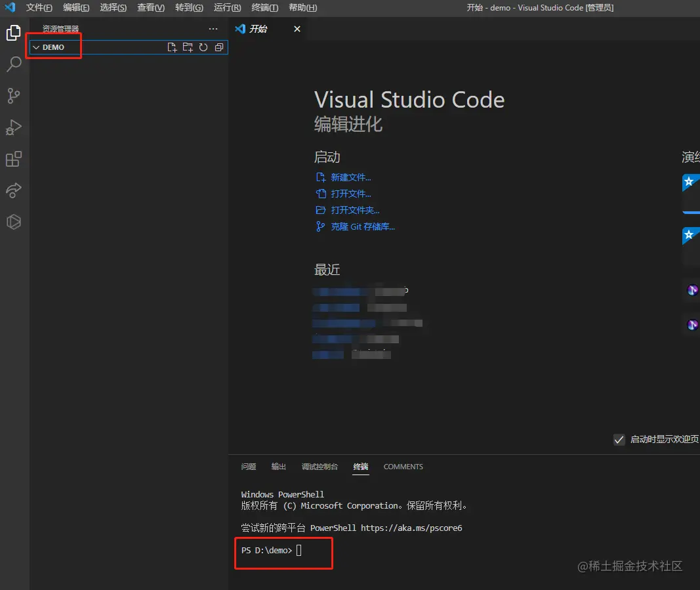Open the 文件(F) menu

pyautogui.click(x=39, y=8)
